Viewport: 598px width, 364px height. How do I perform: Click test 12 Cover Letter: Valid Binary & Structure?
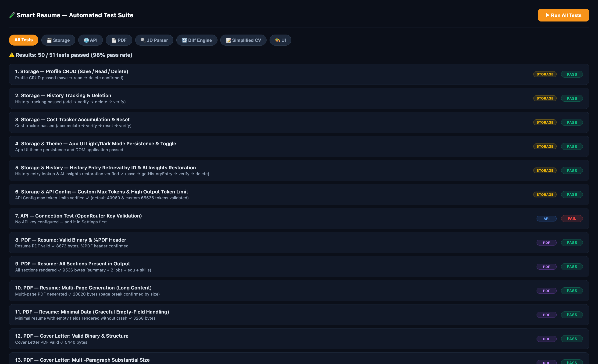299,339
